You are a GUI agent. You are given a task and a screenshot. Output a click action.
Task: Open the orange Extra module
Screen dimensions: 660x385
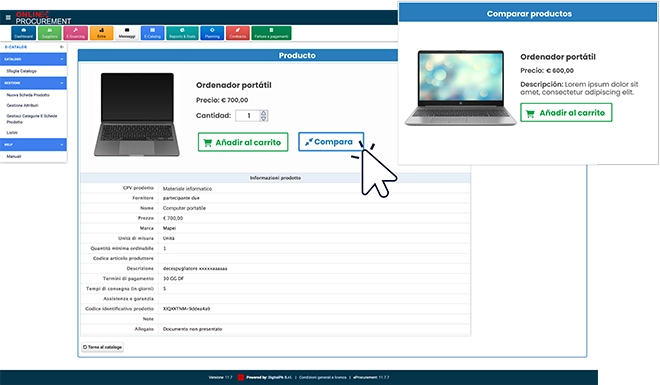pyautogui.click(x=101, y=33)
